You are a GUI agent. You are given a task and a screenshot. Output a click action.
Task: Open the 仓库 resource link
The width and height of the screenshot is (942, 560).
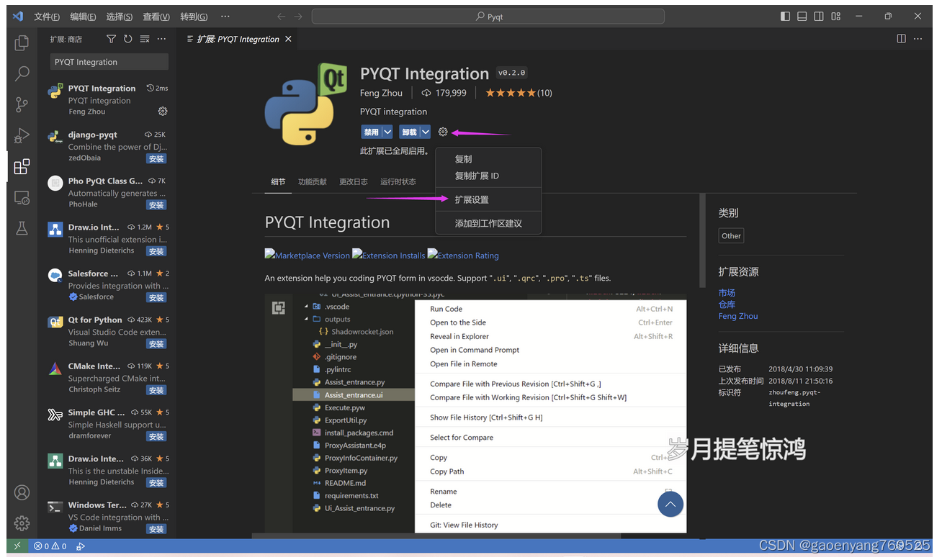click(x=727, y=304)
